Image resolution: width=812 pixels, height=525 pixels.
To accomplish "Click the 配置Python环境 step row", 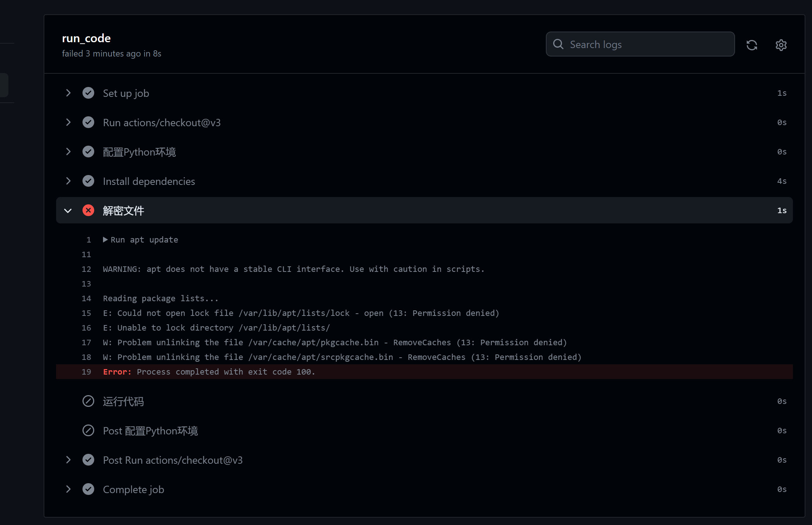I will click(139, 152).
